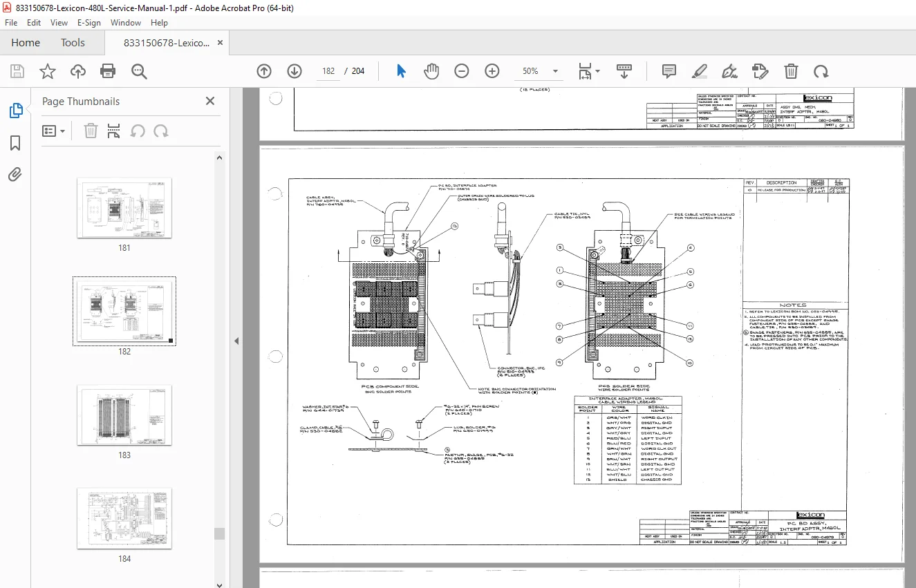Add a sticky note comment
Screen dimensions: 916x588
(669, 71)
